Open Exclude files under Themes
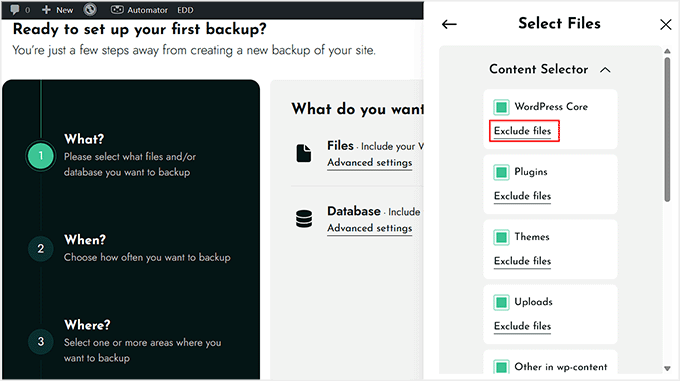The height and width of the screenshot is (381, 680). [523, 261]
